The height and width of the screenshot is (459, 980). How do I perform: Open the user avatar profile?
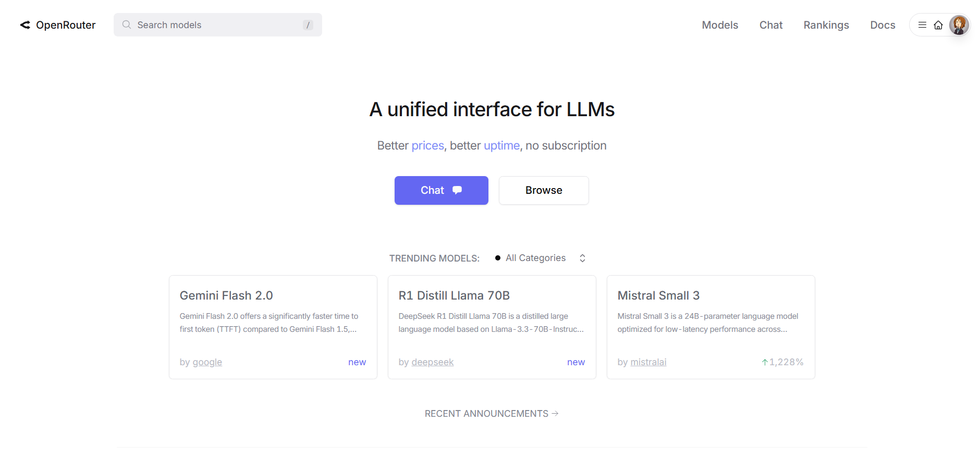coord(959,25)
